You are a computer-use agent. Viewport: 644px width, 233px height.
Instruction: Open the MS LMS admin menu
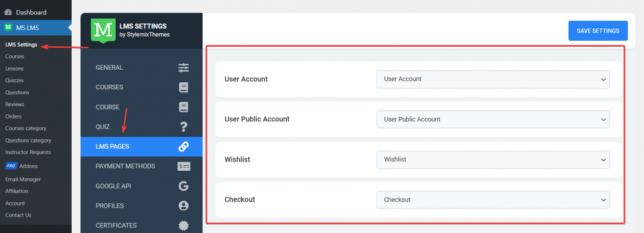tap(36, 28)
